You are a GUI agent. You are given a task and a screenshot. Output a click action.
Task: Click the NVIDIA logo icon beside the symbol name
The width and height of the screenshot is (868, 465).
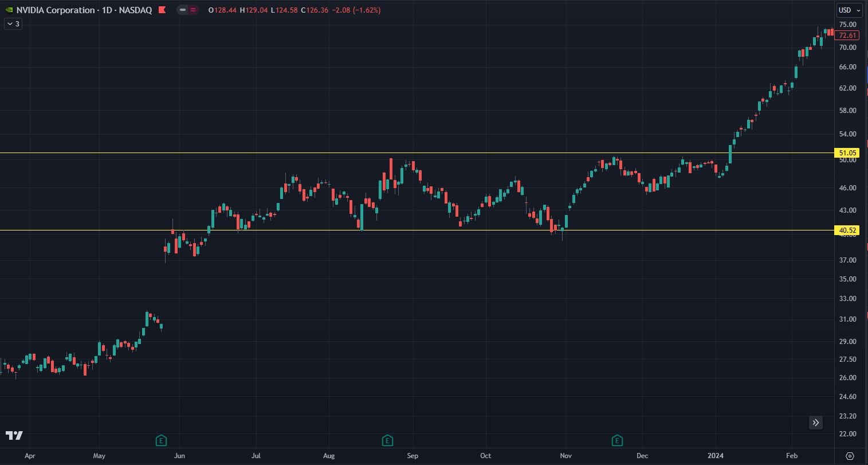tap(9, 10)
